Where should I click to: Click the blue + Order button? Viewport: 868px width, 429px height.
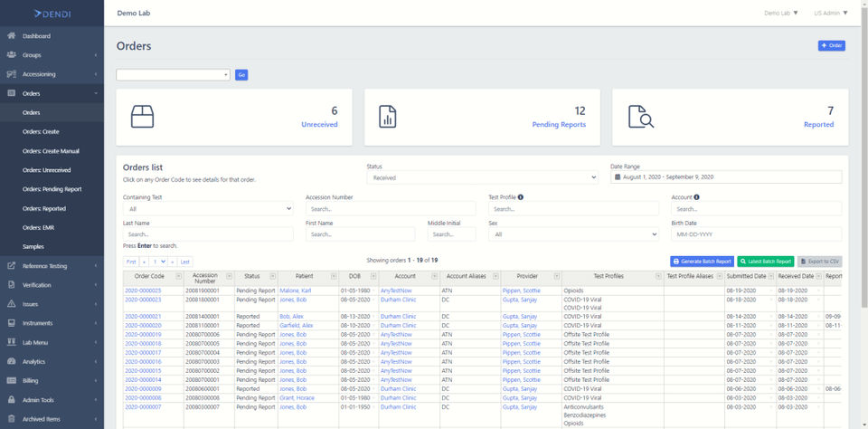pyautogui.click(x=832, y=45)
